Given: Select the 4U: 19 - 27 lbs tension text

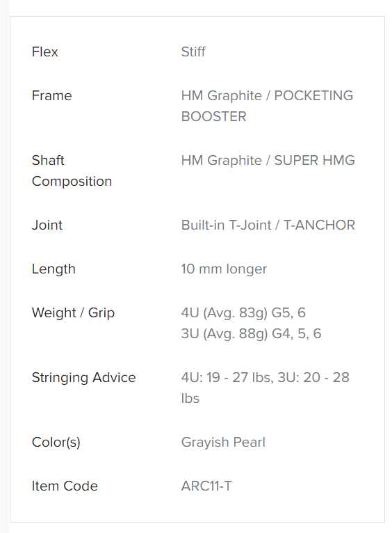Looking at the screenshot, I should coord(227,378).
